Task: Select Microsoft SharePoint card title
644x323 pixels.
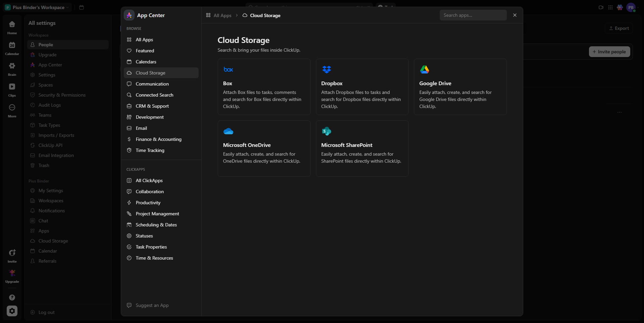Action: [x=346, y=145]
